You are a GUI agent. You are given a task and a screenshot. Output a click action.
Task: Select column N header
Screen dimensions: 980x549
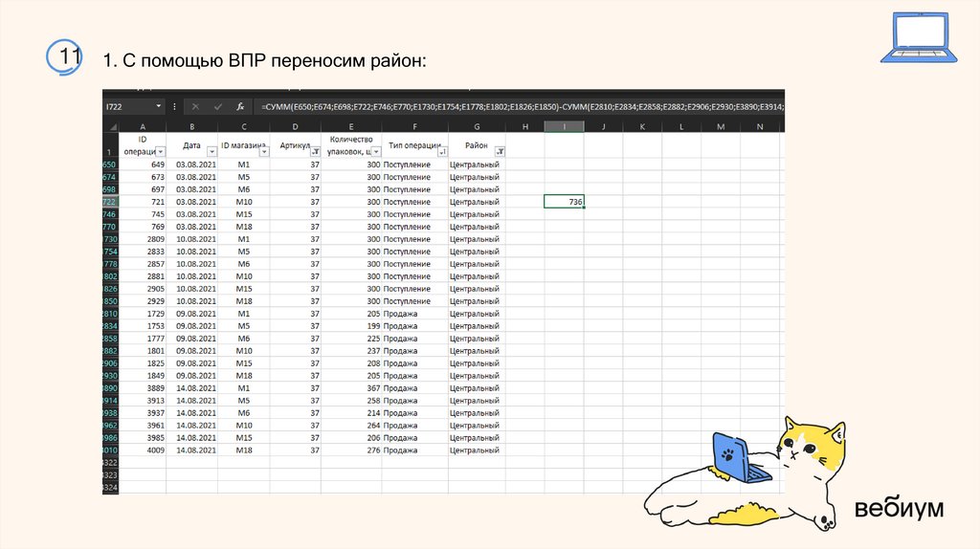point(760,127)
